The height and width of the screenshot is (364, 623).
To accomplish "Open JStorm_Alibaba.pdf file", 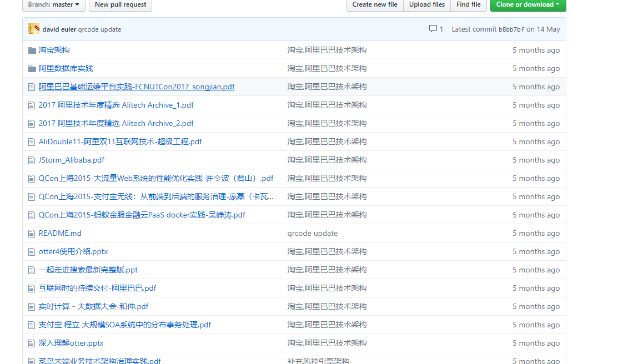I will click(72, 160).
